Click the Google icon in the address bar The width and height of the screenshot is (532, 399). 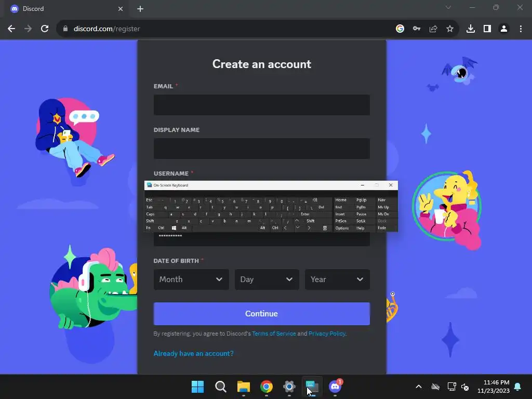400,29
